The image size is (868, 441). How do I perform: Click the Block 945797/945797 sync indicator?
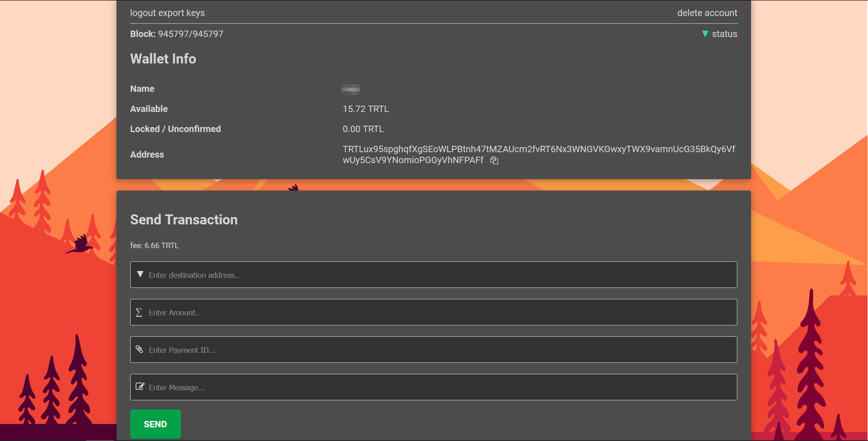pyautogui.click(x=176, y=34)
